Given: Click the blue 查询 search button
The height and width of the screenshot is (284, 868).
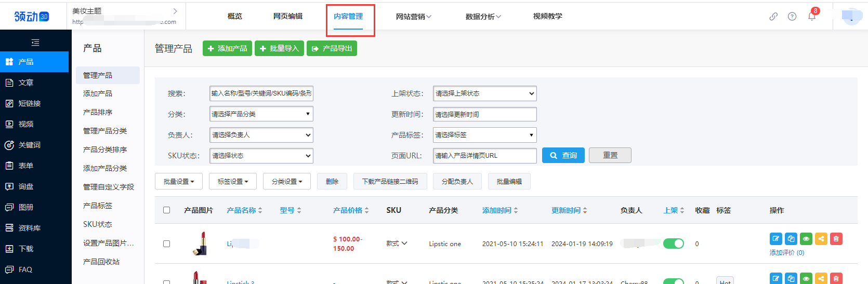Looking at the screenshot, I should (563, 155).
